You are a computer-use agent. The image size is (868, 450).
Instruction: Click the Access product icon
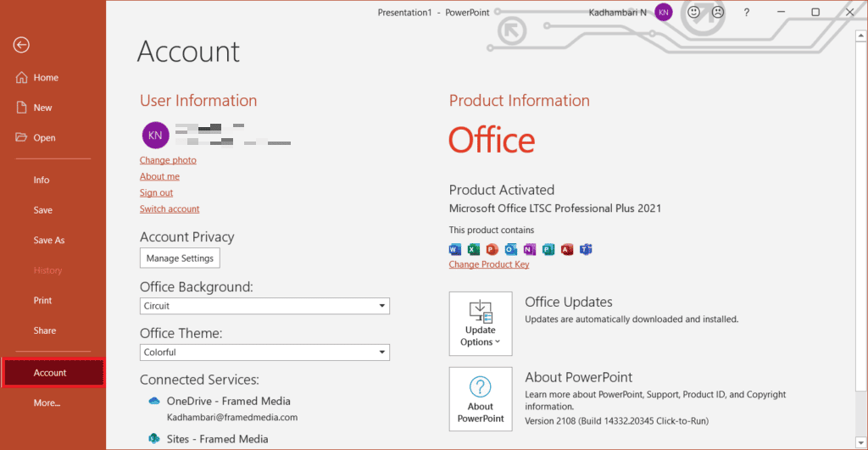(567, 249)
